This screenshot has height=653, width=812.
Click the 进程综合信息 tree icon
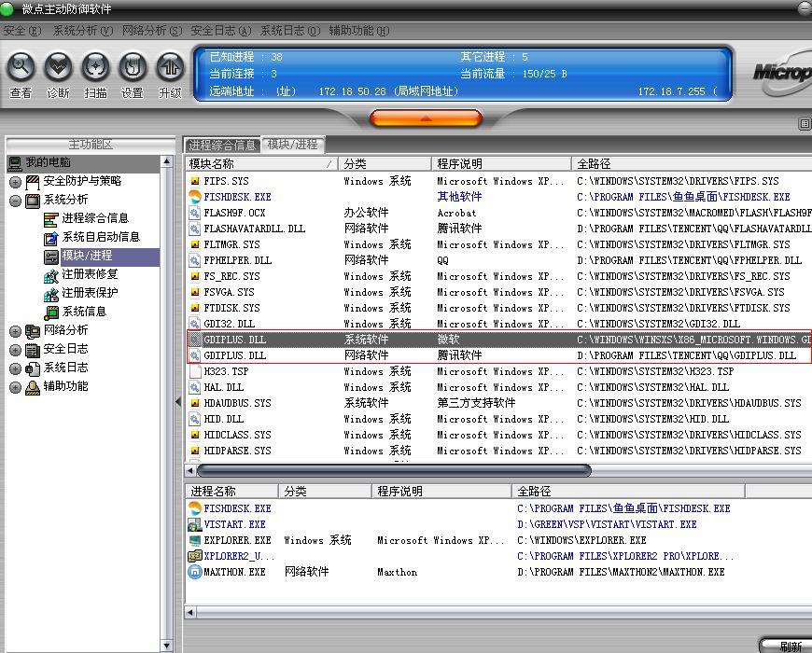[50, 219]
